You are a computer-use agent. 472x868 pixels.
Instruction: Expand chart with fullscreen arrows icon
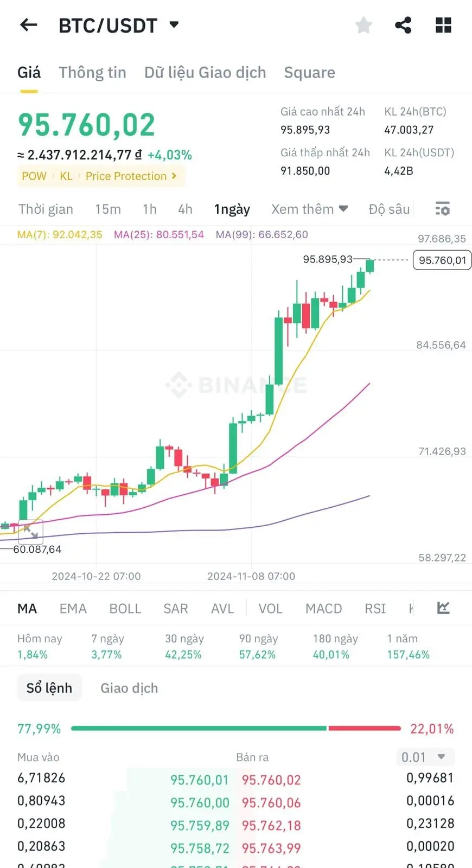[x=30, y=532]
